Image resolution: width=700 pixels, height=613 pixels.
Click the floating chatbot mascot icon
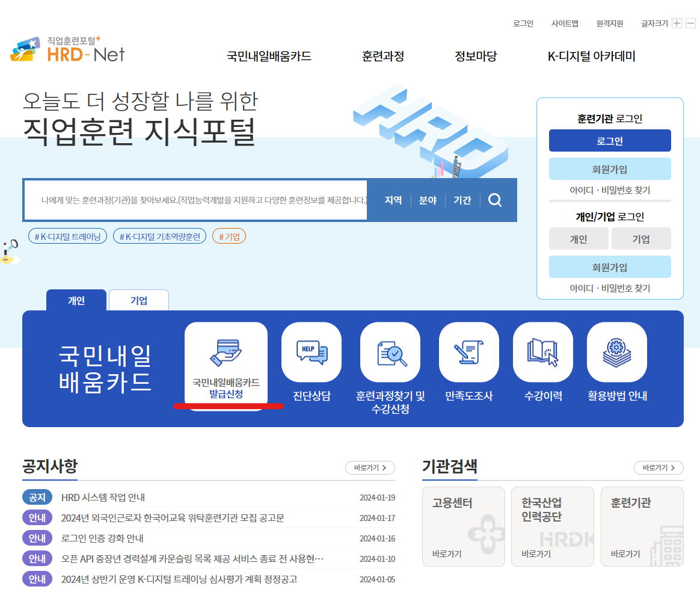coord(10,252)
